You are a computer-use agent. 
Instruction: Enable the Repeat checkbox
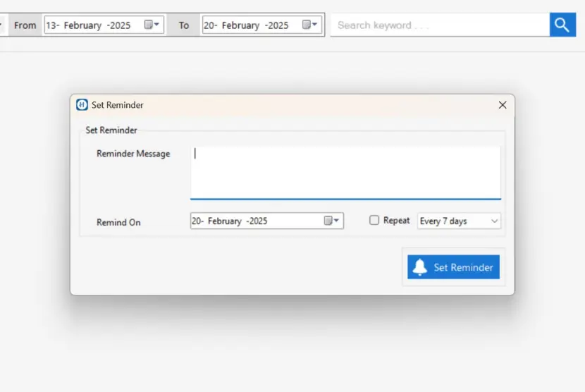click(374, 220)
